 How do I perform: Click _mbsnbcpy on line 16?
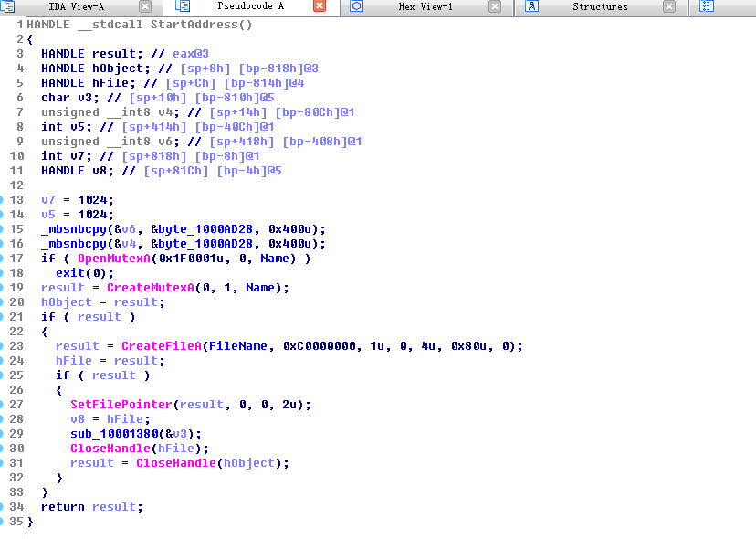pos(74,244)
